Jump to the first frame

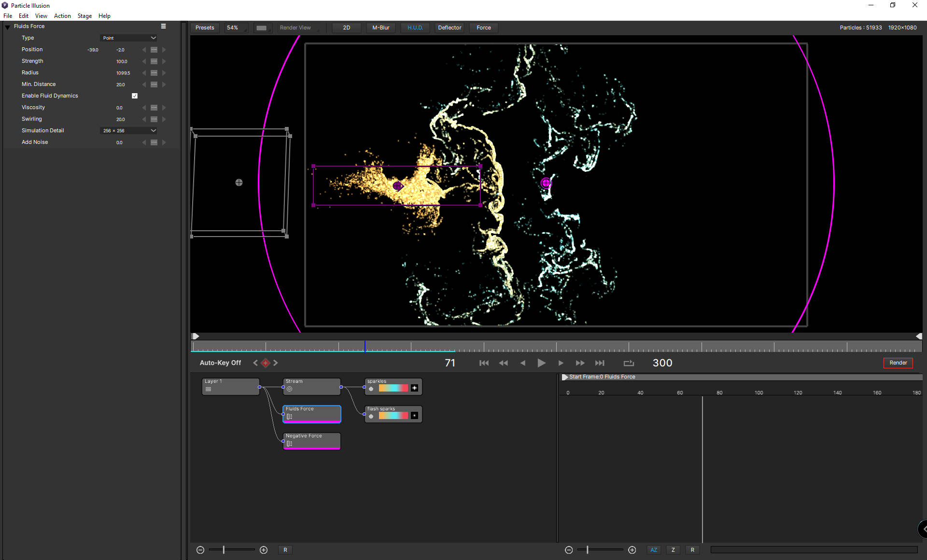484,363
